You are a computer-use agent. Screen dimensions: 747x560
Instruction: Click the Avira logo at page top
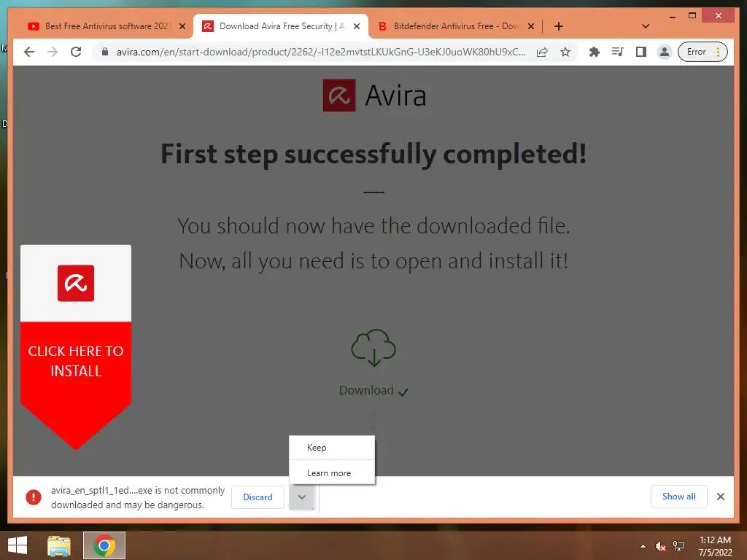coord(374,96)
